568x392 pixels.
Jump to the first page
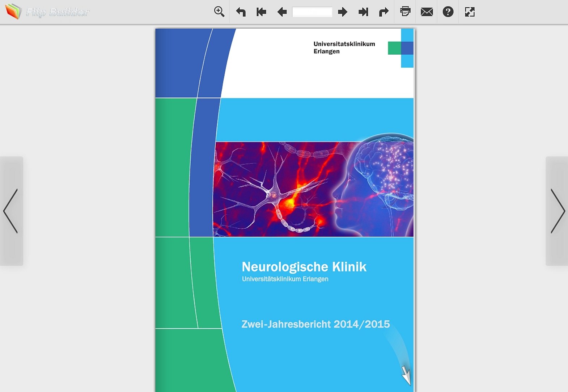point(261,12)
